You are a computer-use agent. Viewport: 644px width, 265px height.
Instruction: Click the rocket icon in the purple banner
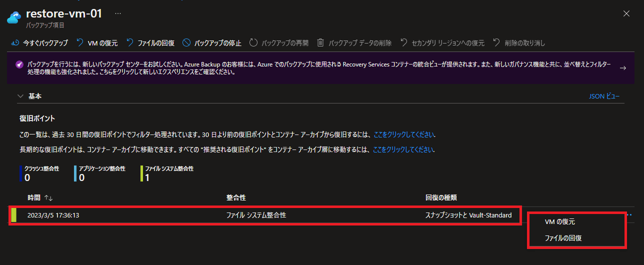point(19,64)
